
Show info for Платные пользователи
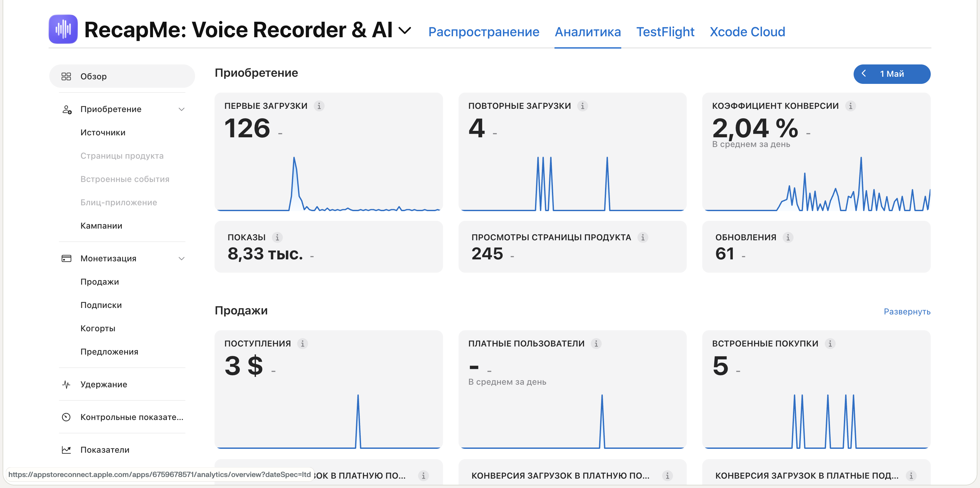596,344
